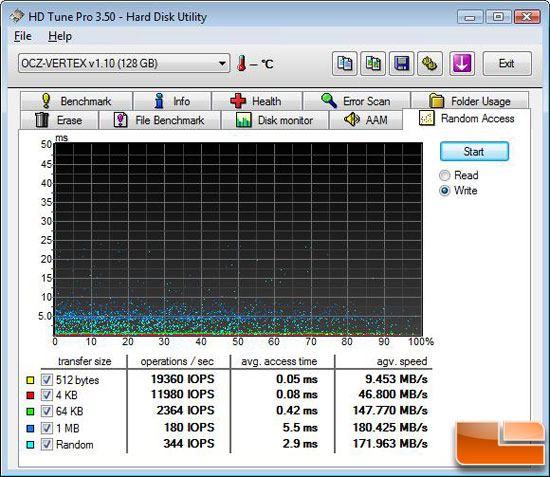
Task: Open the Help menu
Action: coord(60,36)
